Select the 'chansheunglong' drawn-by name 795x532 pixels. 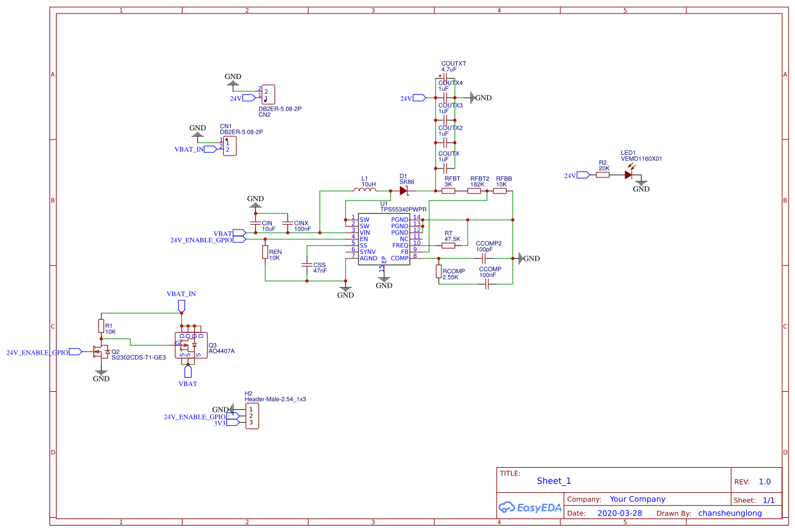click(730, 513)
